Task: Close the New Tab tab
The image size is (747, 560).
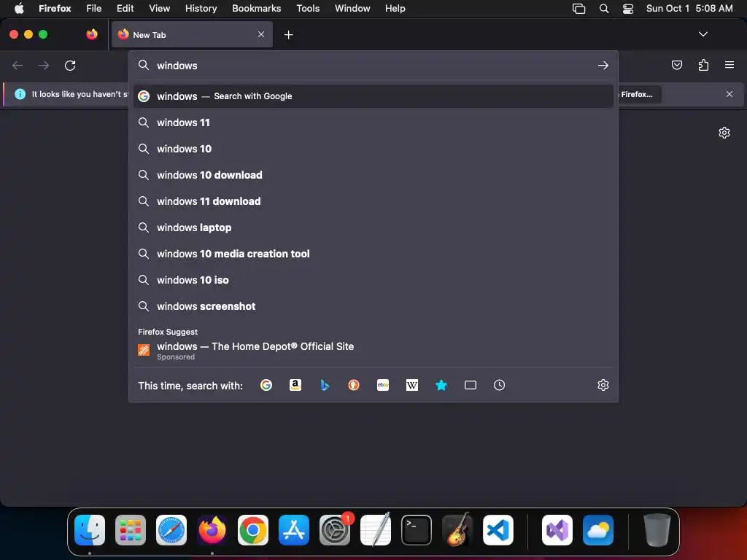Action: [x=261, y=34]
